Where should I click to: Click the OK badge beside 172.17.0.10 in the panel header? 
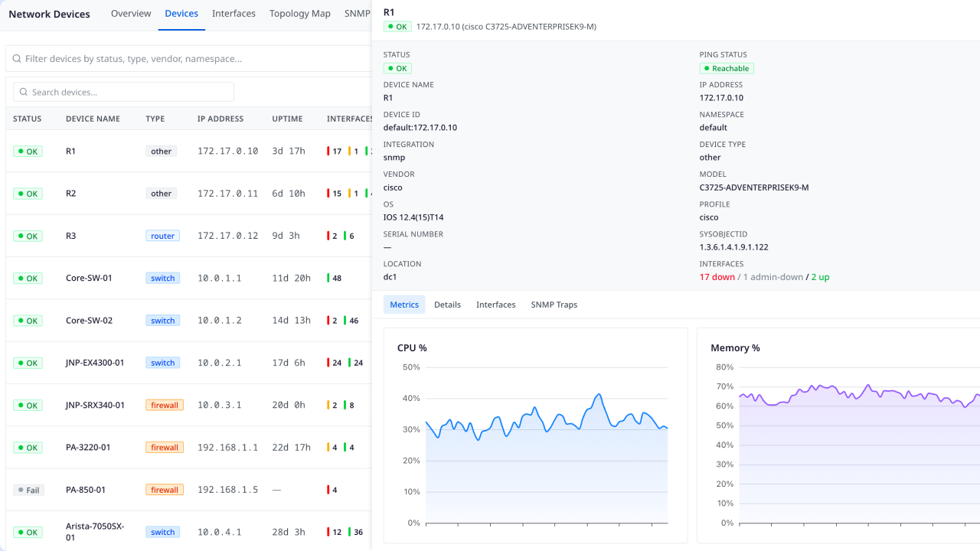[397, 27]
